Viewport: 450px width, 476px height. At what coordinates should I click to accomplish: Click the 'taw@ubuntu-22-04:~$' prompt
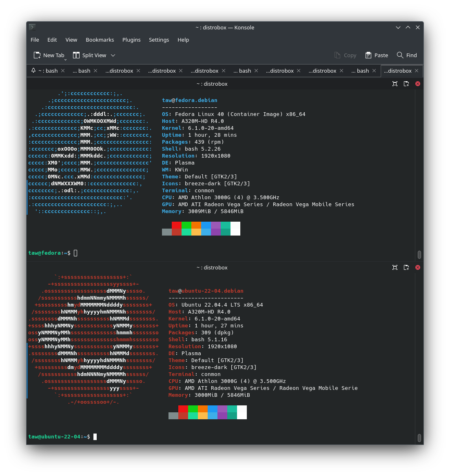[x=59, y=436]
